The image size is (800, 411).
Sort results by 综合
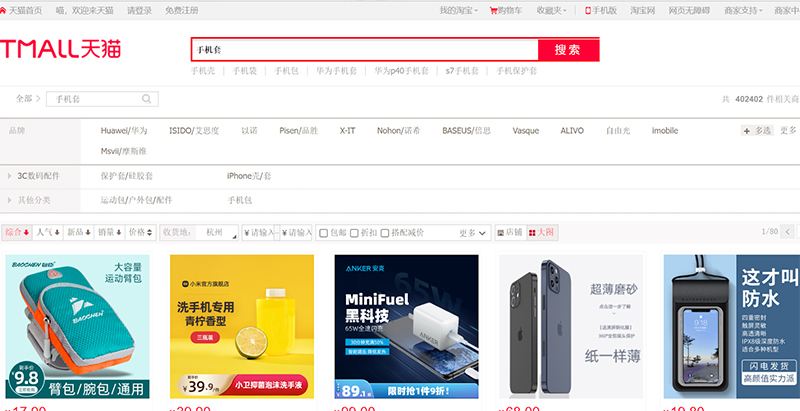(x=17, y=233)
